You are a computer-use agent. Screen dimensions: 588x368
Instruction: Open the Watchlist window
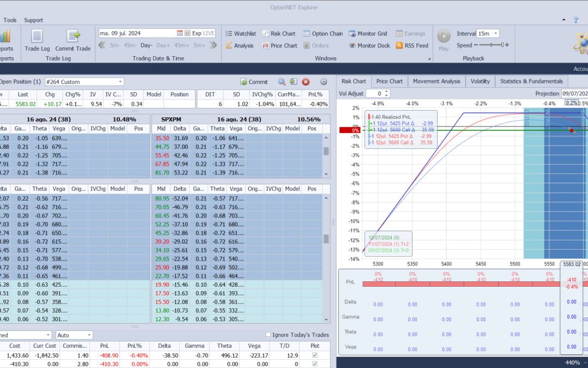[x=241, y=33]
